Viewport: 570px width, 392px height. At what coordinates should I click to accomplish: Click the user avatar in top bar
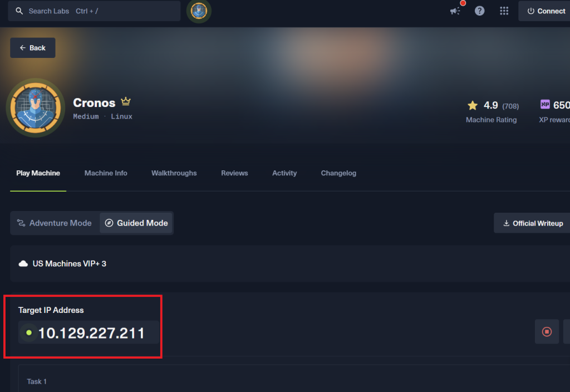(199, 11)
